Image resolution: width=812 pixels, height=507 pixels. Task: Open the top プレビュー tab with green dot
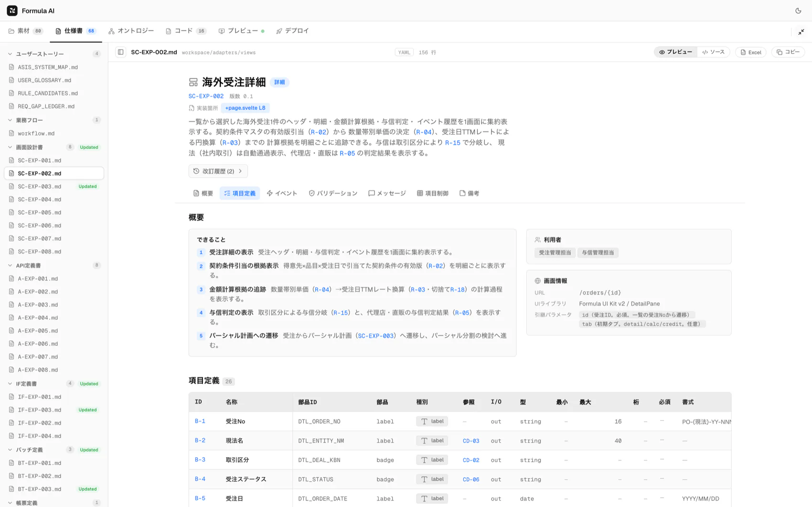click(241, 31)
